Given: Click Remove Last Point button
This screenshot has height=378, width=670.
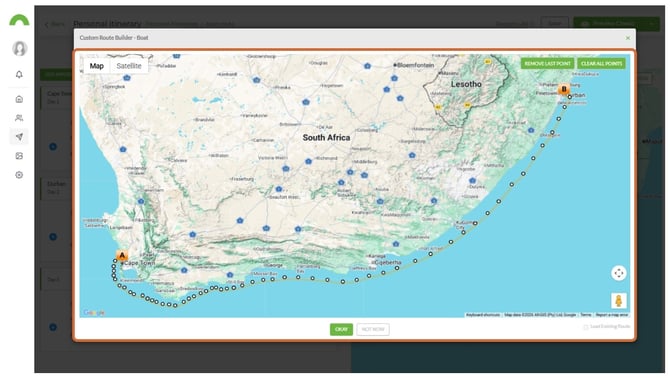Looking at the screenshot, I should pos(547,64).
